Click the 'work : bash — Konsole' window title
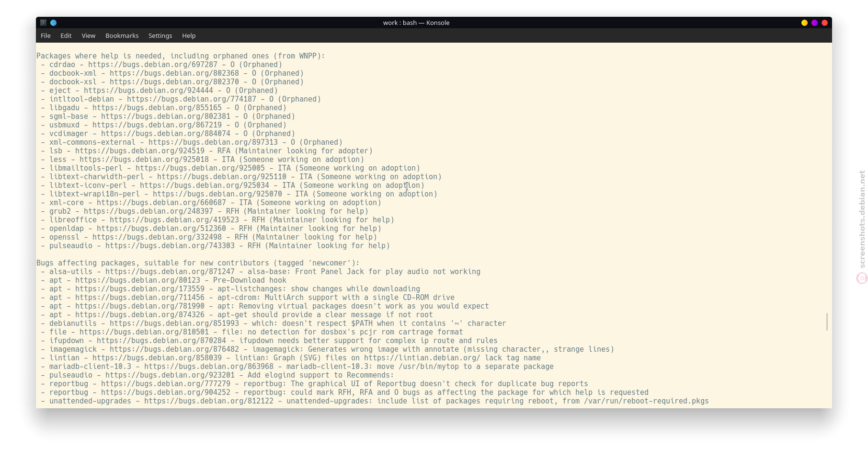 point(416,23)
